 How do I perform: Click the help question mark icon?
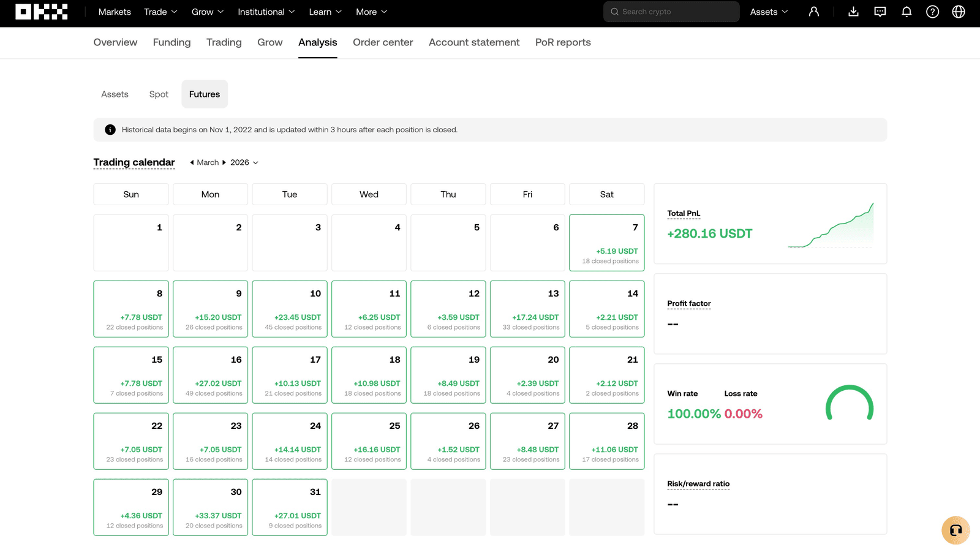click(932, 12)
